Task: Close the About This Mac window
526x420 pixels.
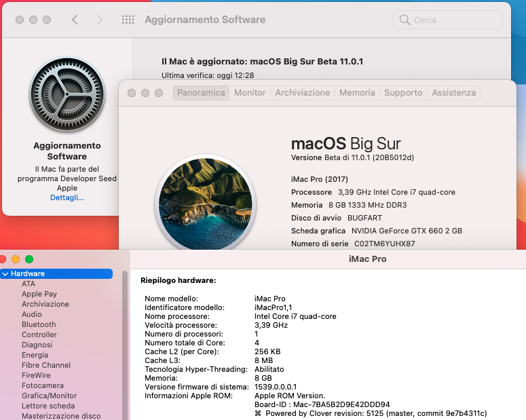Action: [x=132, y=93]
